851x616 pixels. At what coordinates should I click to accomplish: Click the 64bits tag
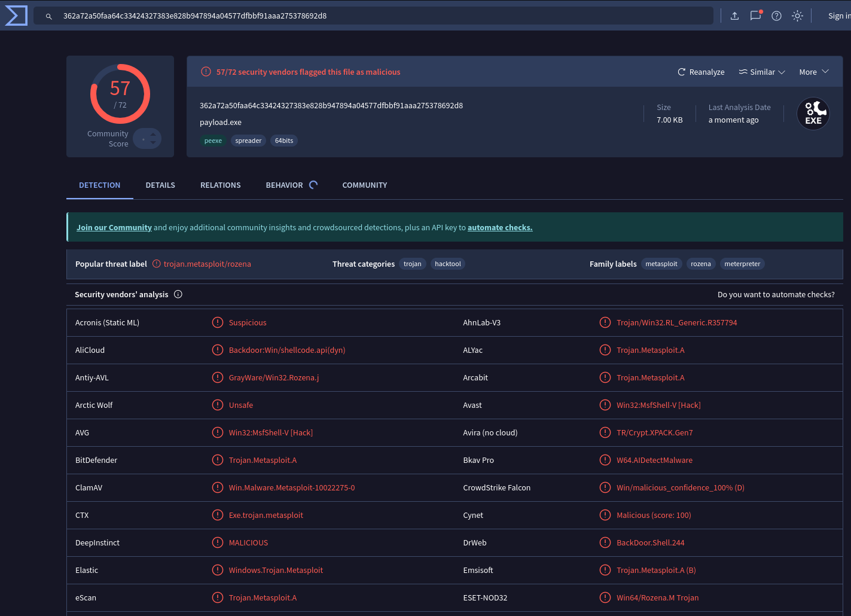284,141
